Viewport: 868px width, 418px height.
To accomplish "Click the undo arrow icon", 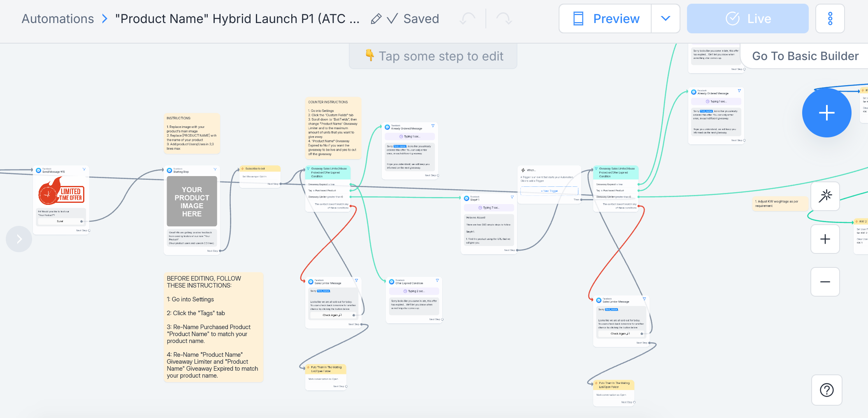I will pyautogui.click(x=468, y=19).
